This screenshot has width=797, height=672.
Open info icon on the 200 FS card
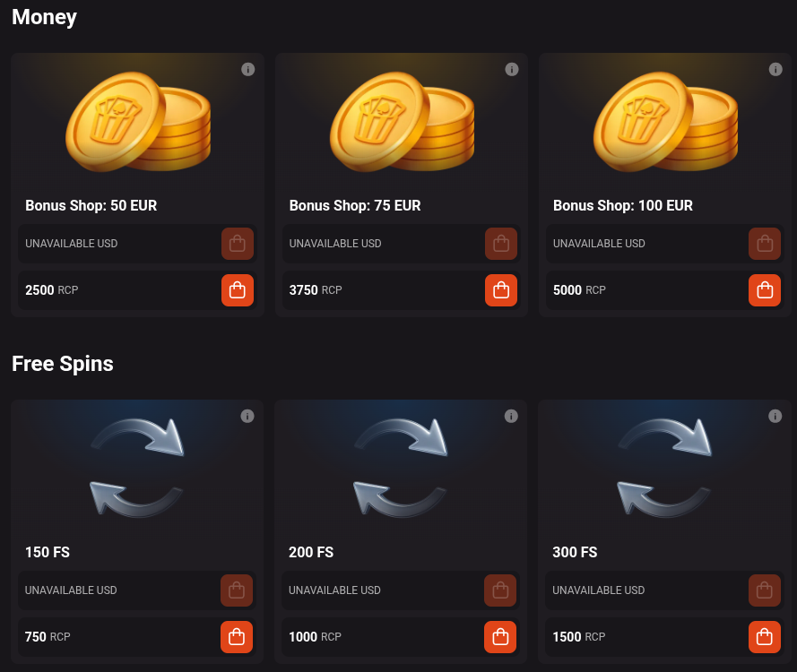pyautogui.click(x=511, y=416)
